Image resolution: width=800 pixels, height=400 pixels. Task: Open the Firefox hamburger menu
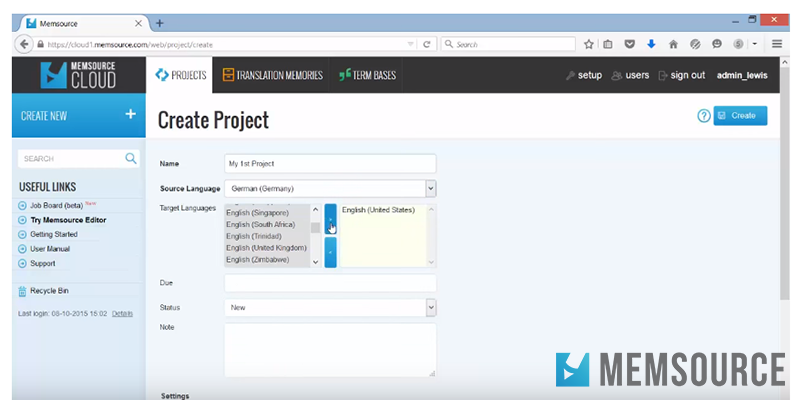(776, 44)
